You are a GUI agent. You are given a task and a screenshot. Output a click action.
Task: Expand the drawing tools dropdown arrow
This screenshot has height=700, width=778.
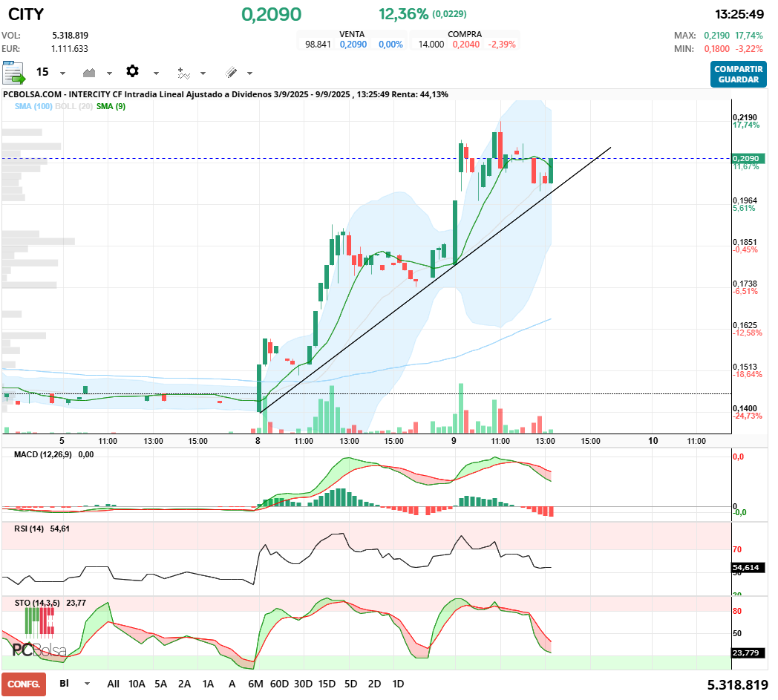point(249,73)
